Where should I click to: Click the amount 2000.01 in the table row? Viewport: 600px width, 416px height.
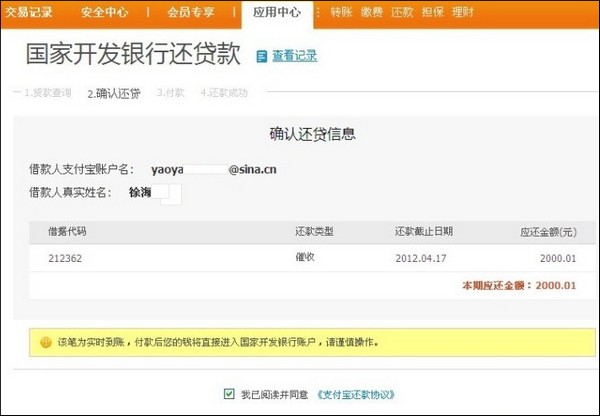558,258
